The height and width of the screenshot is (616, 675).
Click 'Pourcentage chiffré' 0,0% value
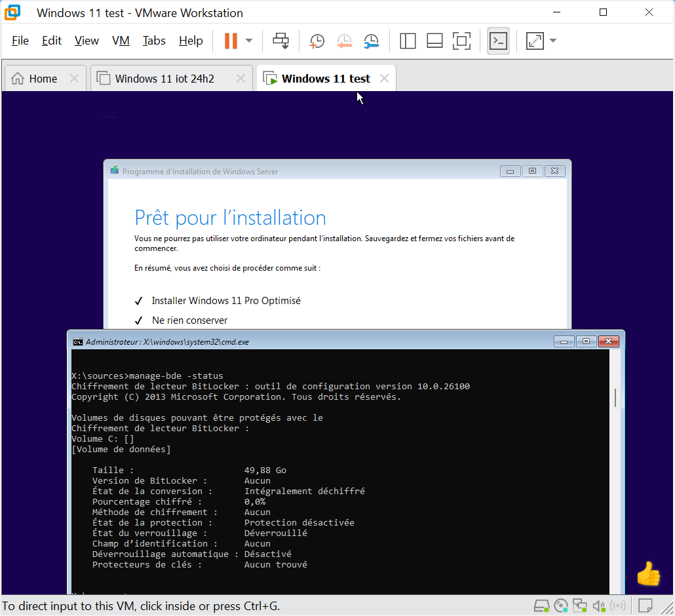click(255, 501)
